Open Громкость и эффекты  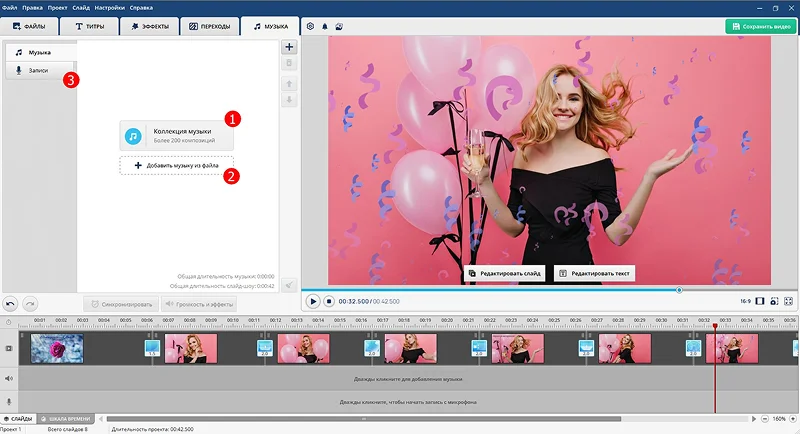click(199, 304)
